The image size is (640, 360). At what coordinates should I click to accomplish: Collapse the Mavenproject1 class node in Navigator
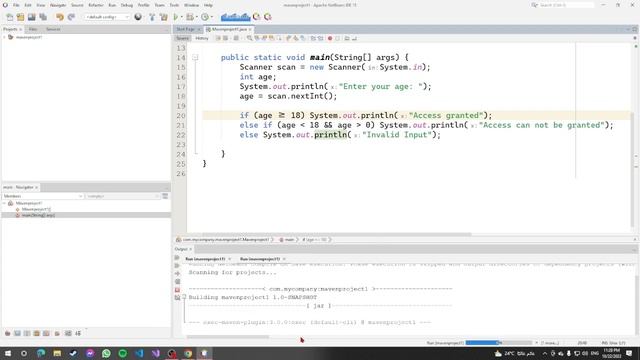tap(4, 203)
